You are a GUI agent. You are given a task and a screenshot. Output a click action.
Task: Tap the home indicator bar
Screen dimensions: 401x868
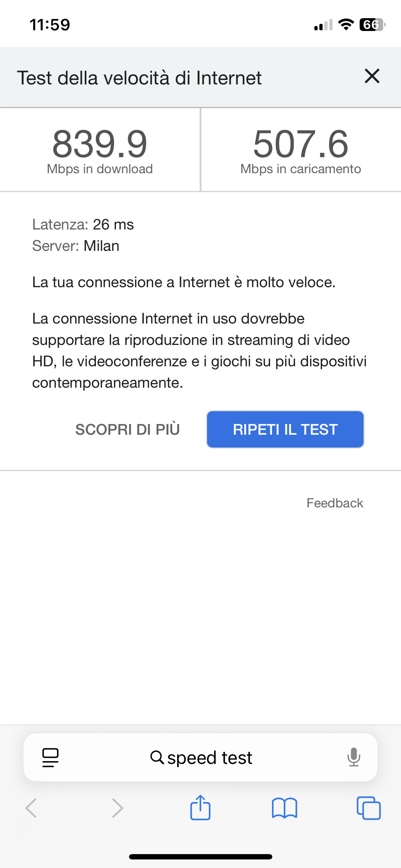pos(200,857)
